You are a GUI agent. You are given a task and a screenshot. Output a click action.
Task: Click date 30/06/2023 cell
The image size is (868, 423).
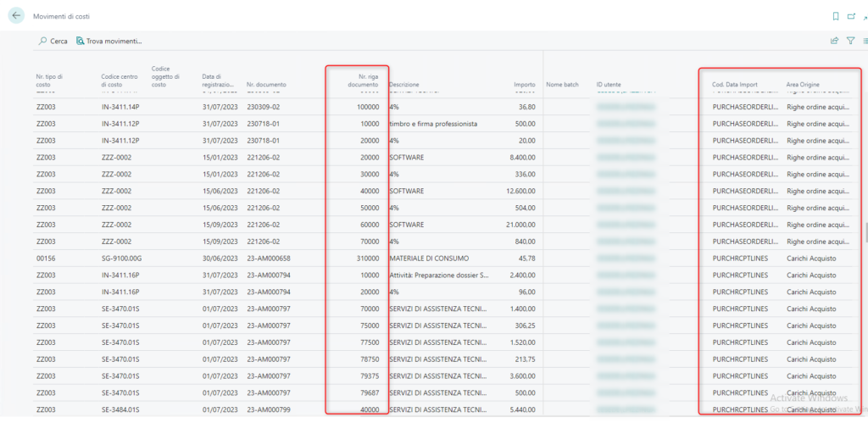point(220,259)
